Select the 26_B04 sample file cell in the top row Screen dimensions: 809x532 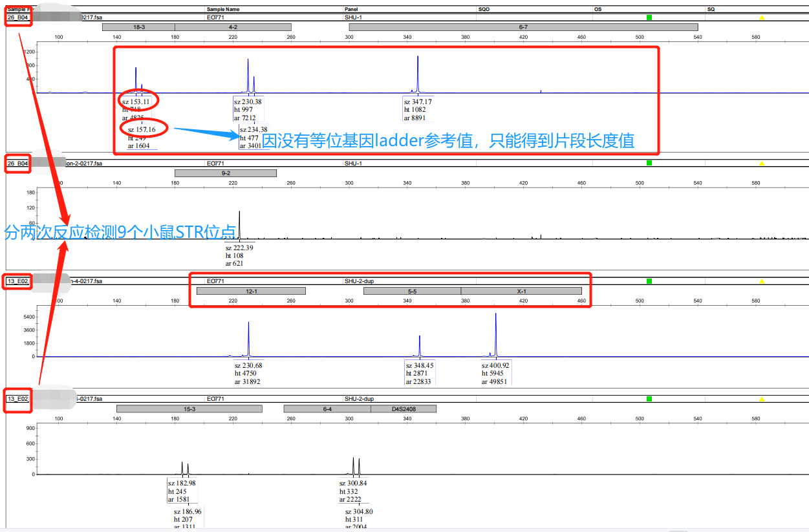[17, 17]
